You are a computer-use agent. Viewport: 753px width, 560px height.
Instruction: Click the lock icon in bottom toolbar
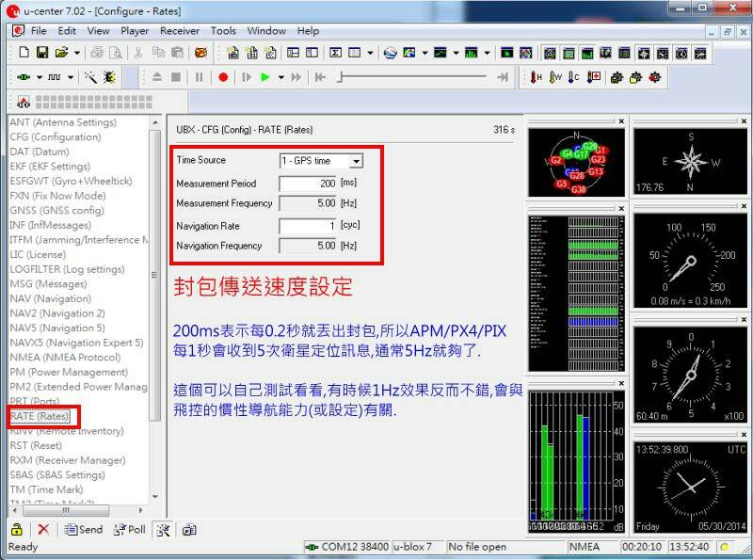17,530
